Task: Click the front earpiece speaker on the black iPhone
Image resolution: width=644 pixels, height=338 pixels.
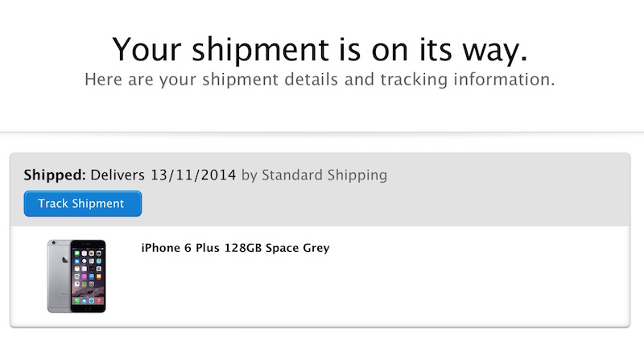Action: (88, 245)
